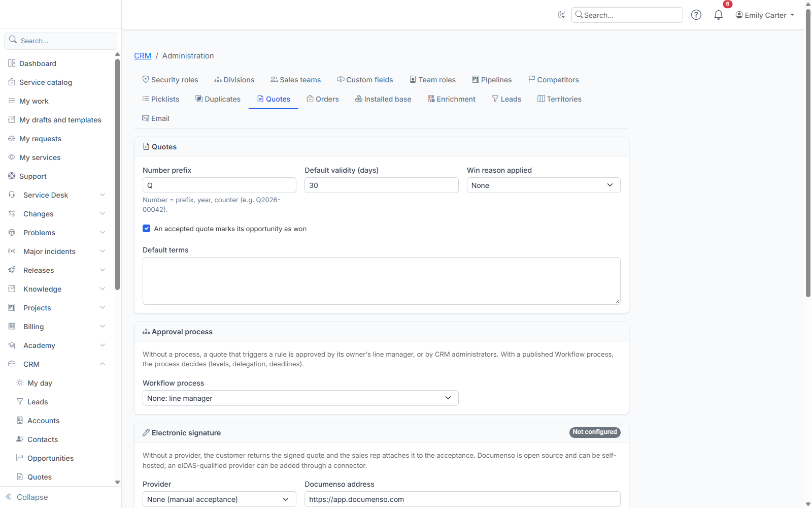Switch to the Orders tab
Screen dimensions: 812x508
tap(323, 99)
